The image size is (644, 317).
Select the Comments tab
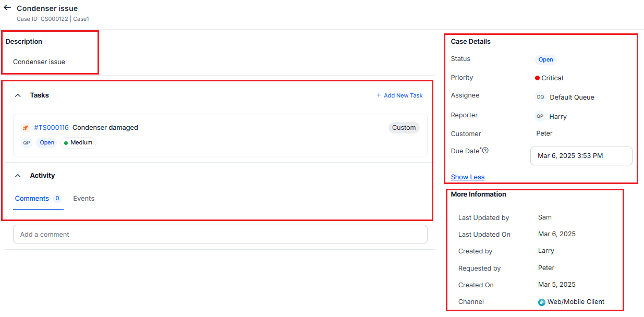click(32, 199)
